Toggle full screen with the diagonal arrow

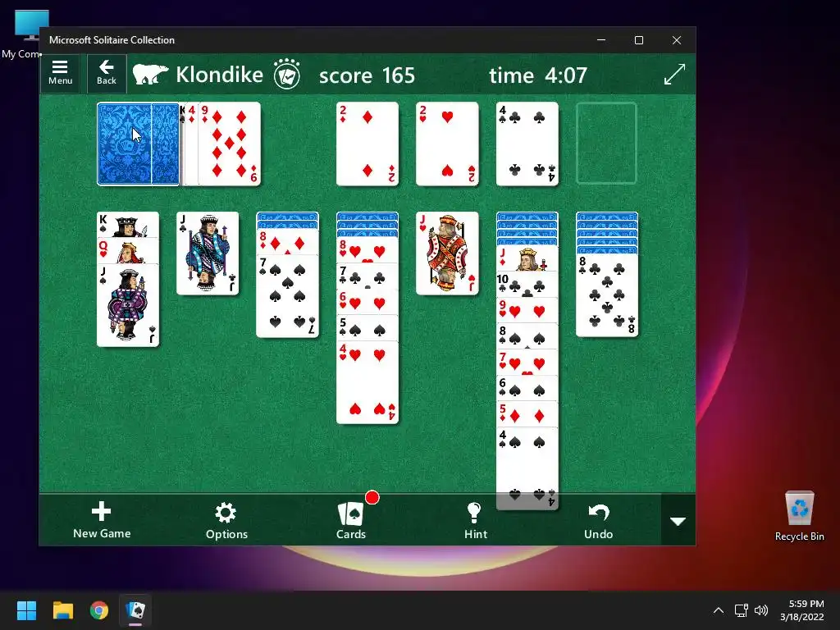coord(674,74)
